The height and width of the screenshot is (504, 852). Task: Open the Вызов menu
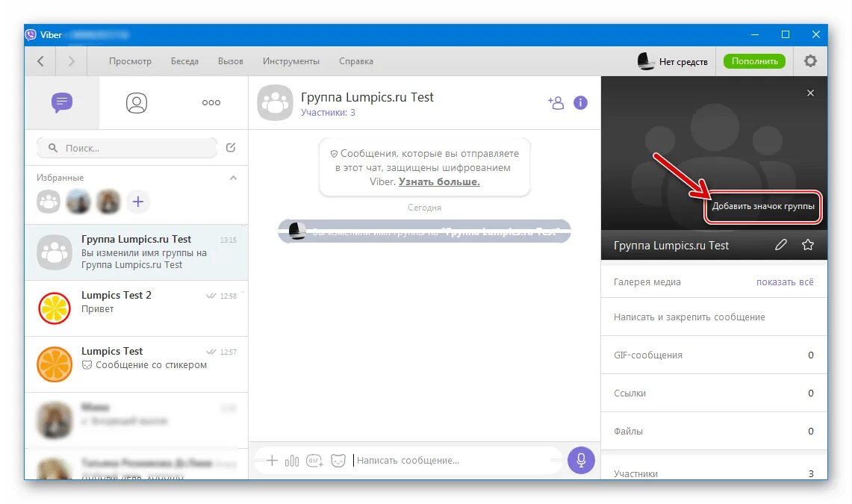point(231,60)
